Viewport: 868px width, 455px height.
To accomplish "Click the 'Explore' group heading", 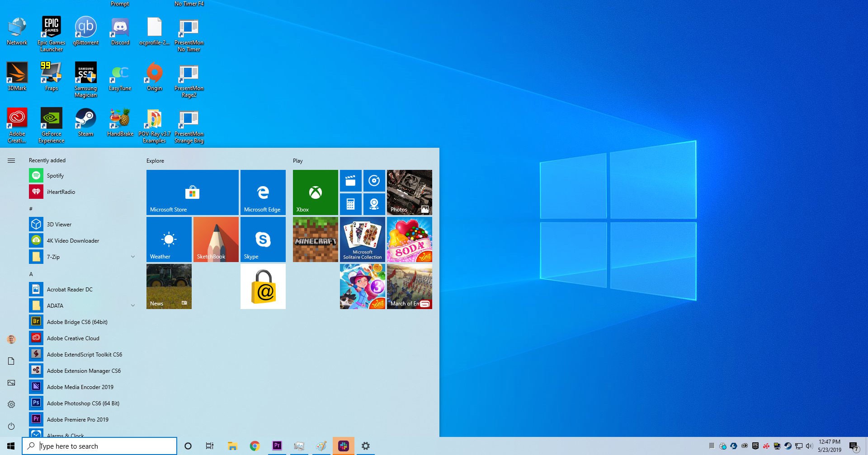I will click(x=155, y=160).
